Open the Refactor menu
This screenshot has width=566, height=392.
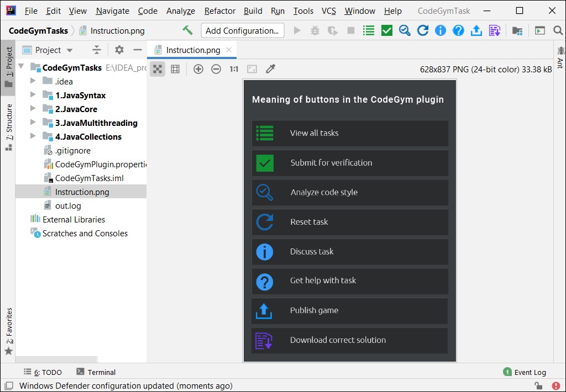click(x=219, y=11)
